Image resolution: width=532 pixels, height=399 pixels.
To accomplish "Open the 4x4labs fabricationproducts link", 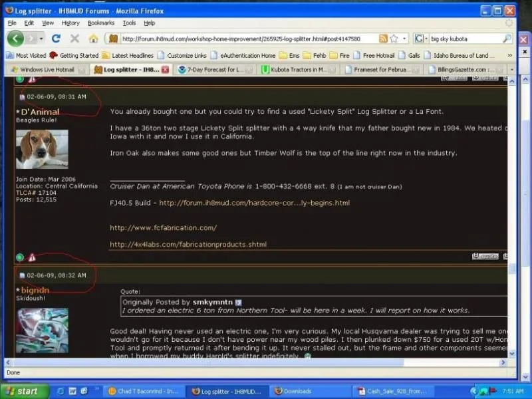I will (x=188, y=244).
